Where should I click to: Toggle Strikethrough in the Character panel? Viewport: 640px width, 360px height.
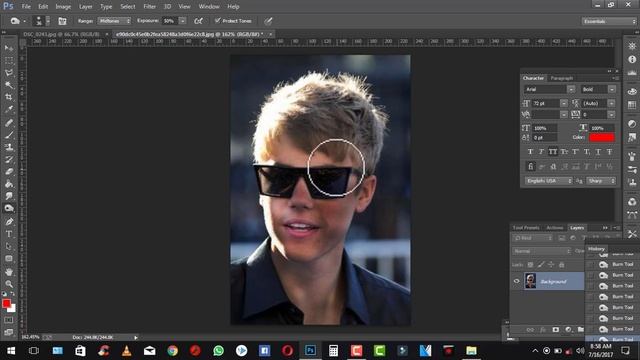click(x=609, y=152)
